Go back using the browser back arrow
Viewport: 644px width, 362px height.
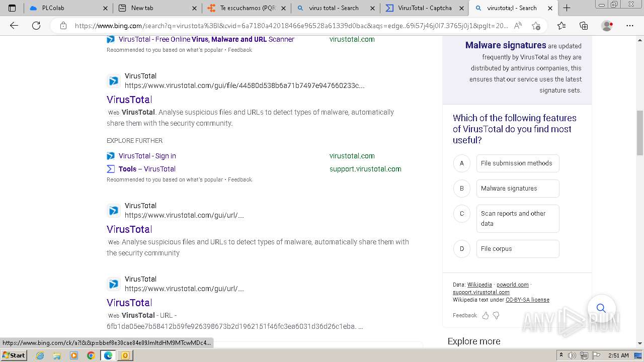click(x=14, y=26)
